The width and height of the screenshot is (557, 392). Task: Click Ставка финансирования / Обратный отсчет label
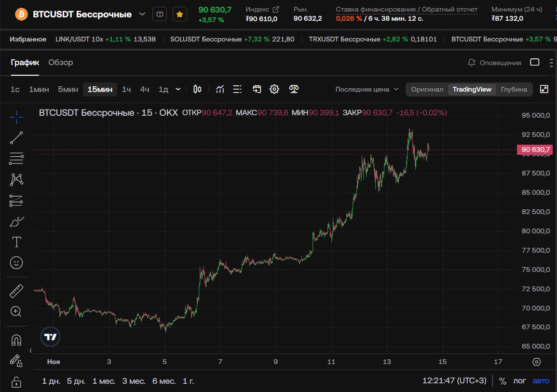[407, 9]
